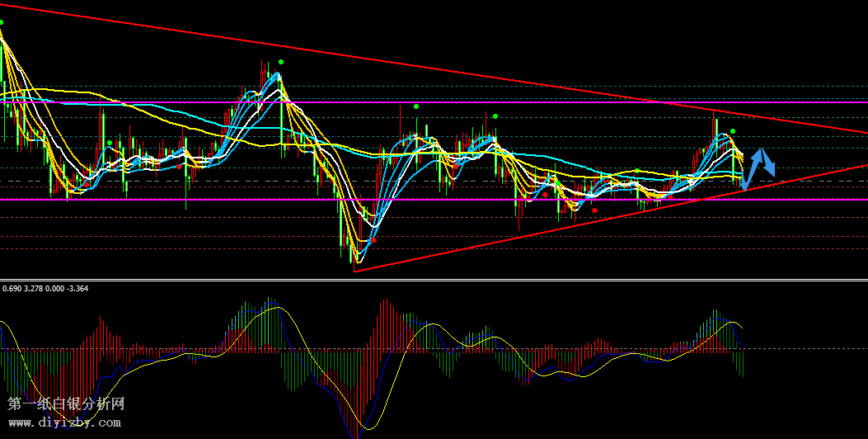The height and width of the screenshot is (439, 868).
Task: Click the indicator values text starting with 0.690
Action: (45, 288)
